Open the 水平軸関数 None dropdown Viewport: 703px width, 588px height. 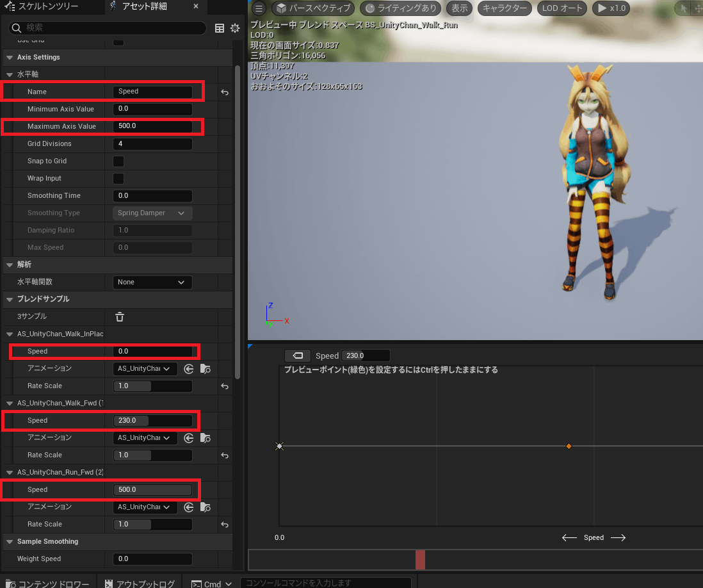pos(152,282)
